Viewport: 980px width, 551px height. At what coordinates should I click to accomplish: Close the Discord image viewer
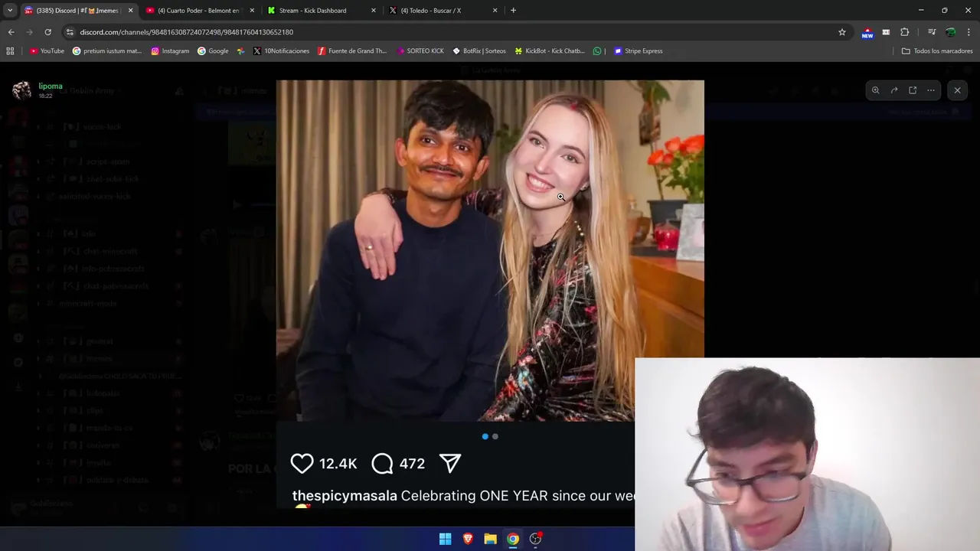pyautogui.click(x=957, y=90)
